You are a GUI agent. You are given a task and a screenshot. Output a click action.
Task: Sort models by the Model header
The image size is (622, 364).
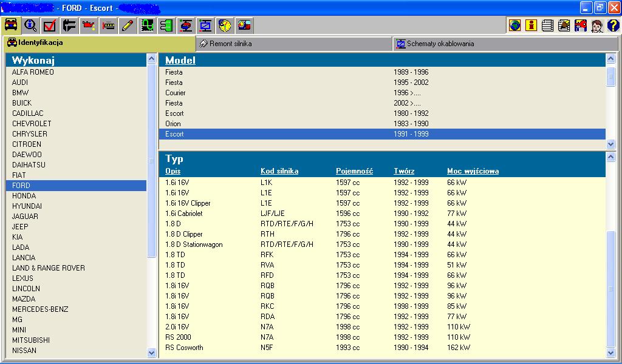pos(180,60)
